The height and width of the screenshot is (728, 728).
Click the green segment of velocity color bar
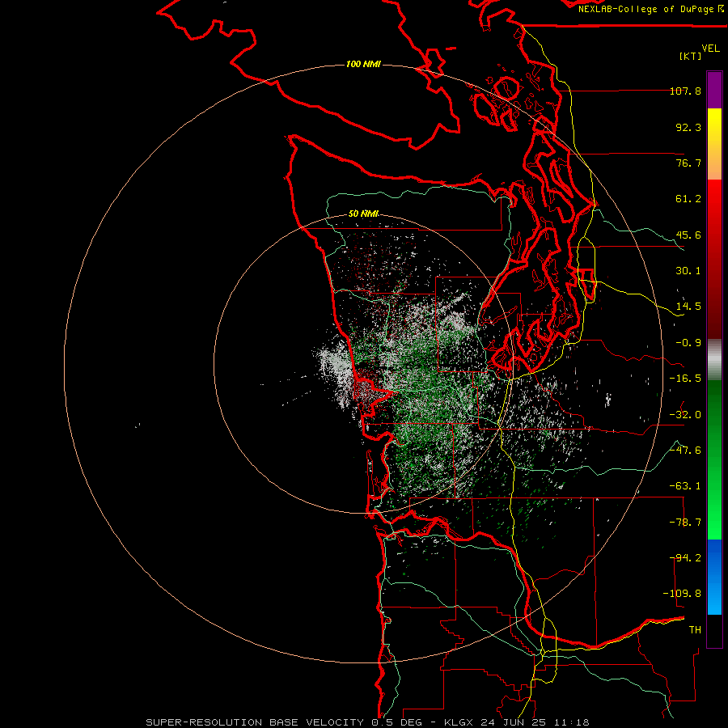pos(714,459)
